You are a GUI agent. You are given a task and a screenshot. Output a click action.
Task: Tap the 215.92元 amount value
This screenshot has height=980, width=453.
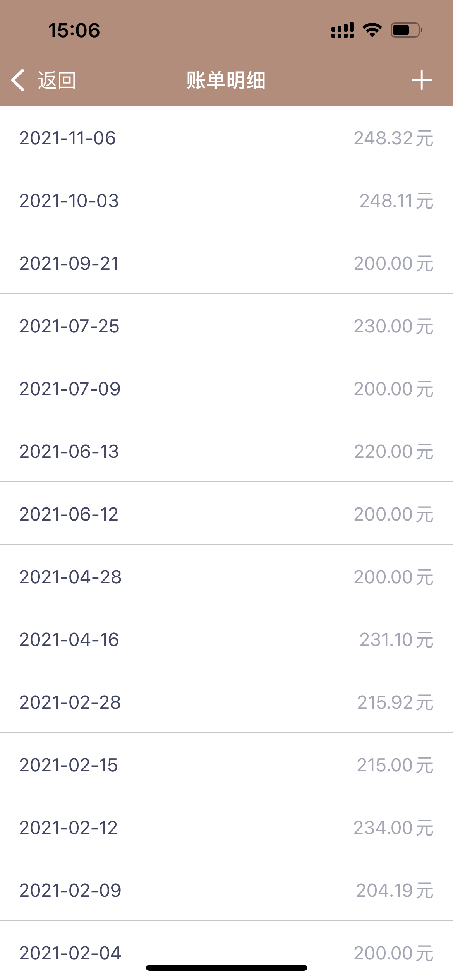click(395, 702)
